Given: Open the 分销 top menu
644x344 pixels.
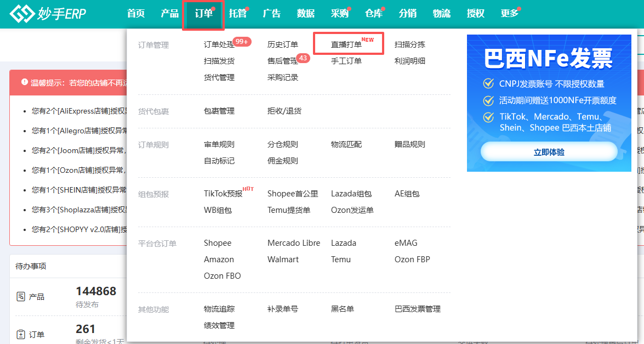Looking at the screenshot, I should point(407,14).
